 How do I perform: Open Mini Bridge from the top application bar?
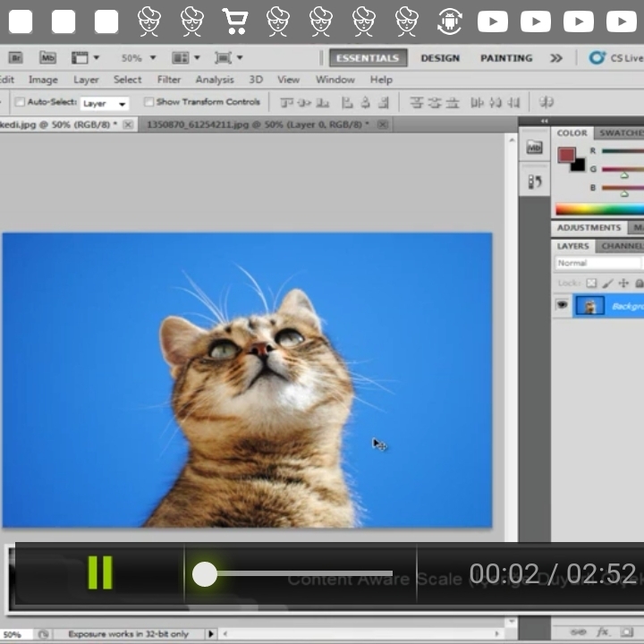(47, 57)
